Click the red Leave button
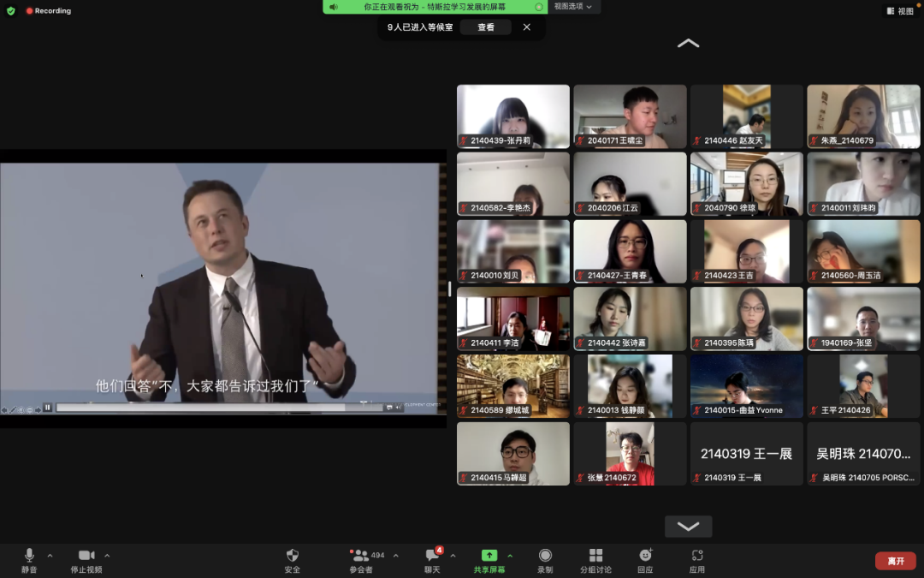Viewport: 924px width, 578px height. tap(896, 561)
